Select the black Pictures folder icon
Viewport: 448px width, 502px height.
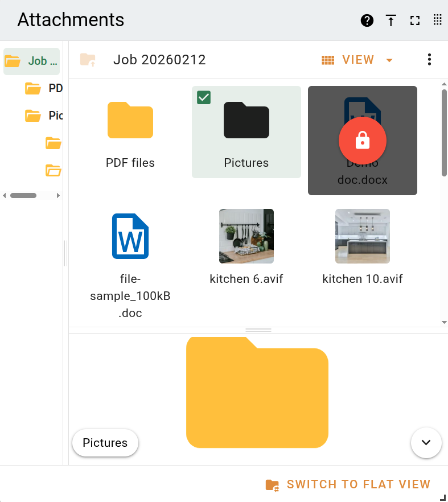246,120
